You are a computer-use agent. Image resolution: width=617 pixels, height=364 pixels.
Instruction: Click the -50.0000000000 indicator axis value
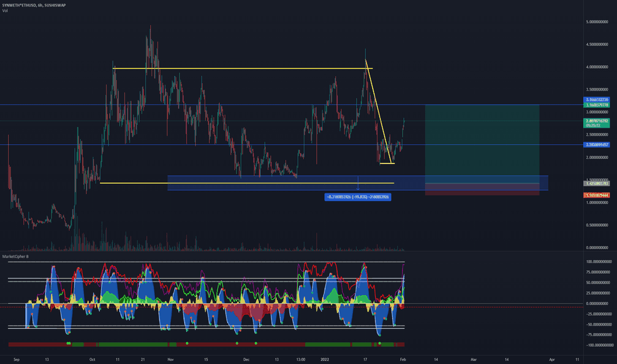tap(599, 325)
